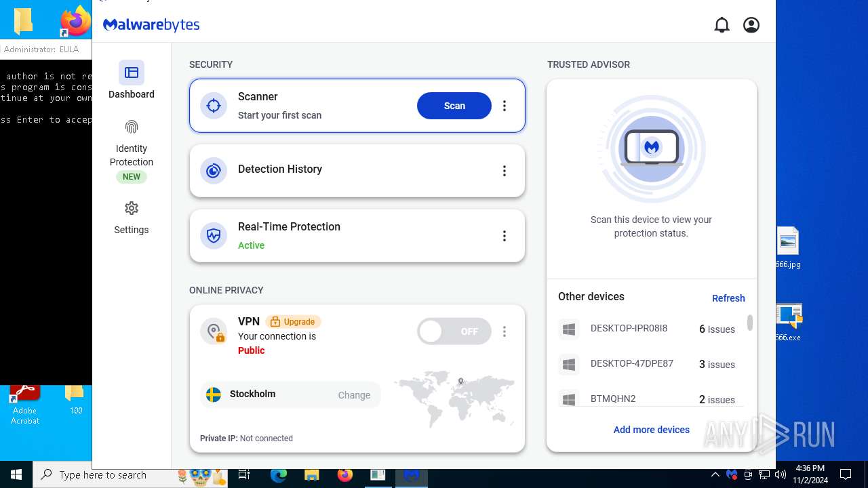Open Task View on the taskbar
The image size is (868, 488).
coord(244,475)
